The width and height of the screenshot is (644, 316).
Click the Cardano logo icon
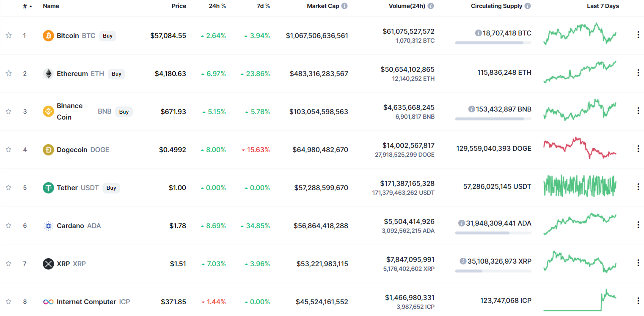coord(49,226)
